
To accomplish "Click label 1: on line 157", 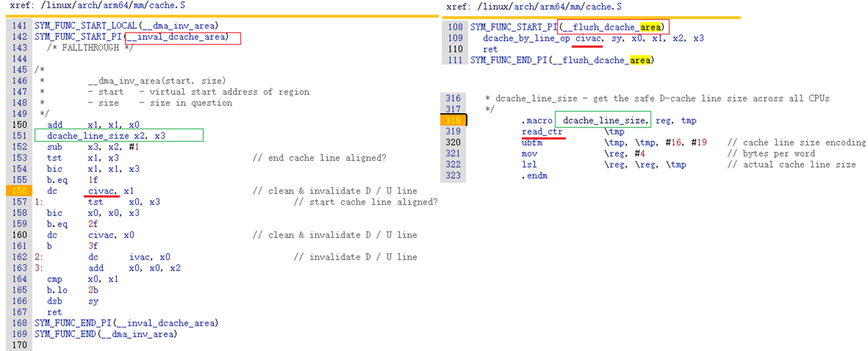I will tap(39, 202).
